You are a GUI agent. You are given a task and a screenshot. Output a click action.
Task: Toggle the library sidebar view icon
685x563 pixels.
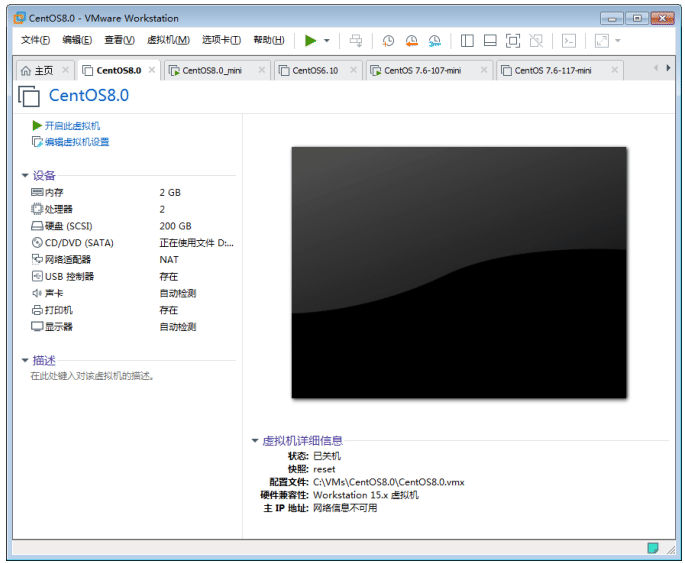tap(467, 41)
